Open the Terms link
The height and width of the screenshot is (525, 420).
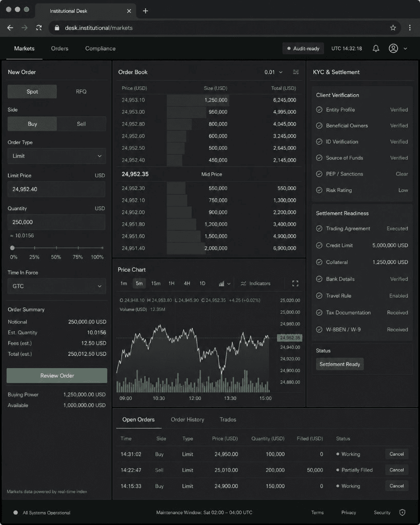(317, 513)
